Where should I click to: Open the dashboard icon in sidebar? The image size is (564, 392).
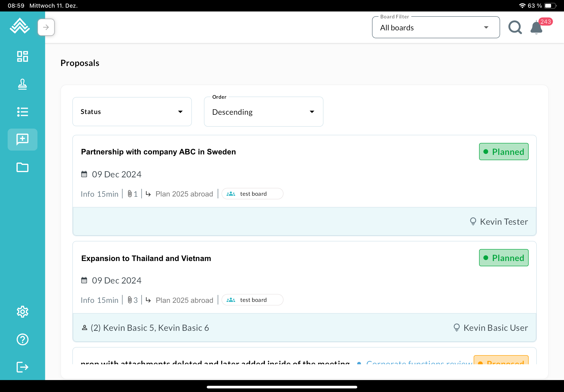[22, 56]
